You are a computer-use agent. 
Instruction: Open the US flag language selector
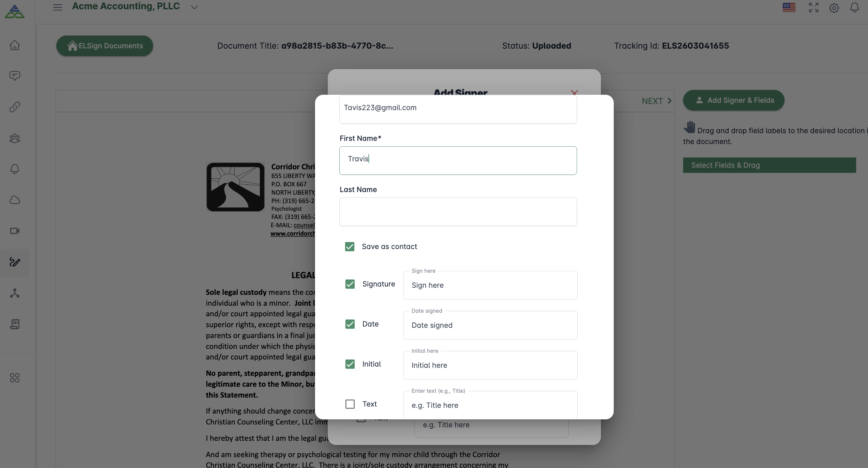coord(789,7)
